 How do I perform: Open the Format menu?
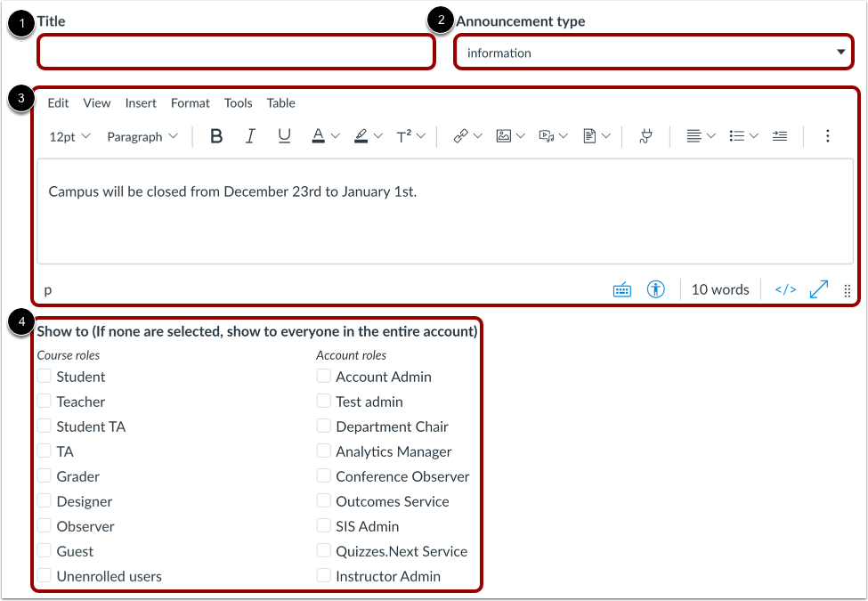pos(190,102)
